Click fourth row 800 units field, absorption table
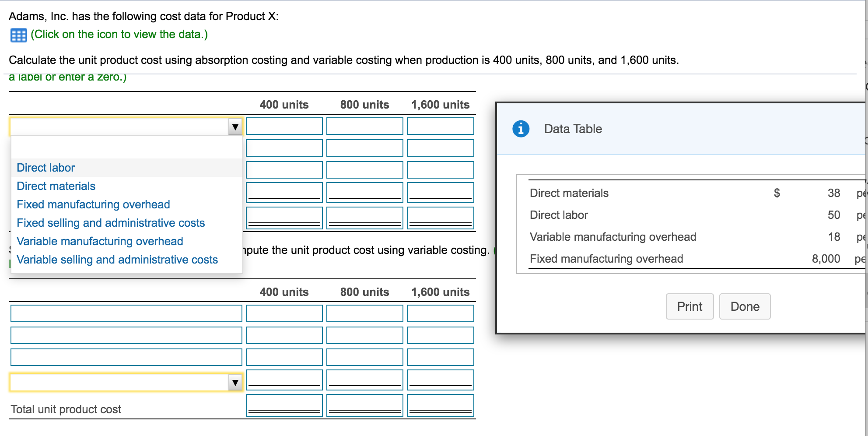This screenshot has height=436, width=868. [x=365, y=192]
